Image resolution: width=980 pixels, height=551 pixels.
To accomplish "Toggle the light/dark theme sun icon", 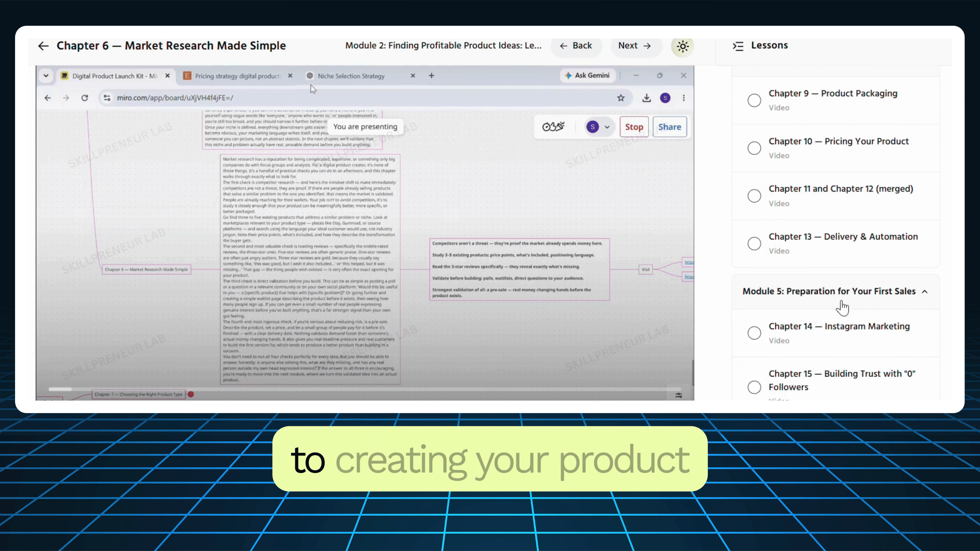I will pos(682,46).
